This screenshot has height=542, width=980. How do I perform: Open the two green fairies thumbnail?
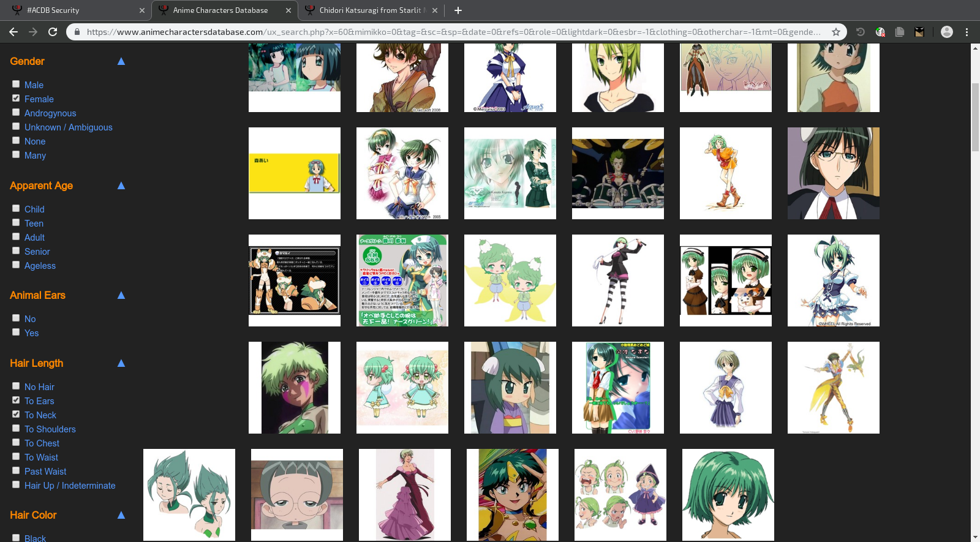510,280
